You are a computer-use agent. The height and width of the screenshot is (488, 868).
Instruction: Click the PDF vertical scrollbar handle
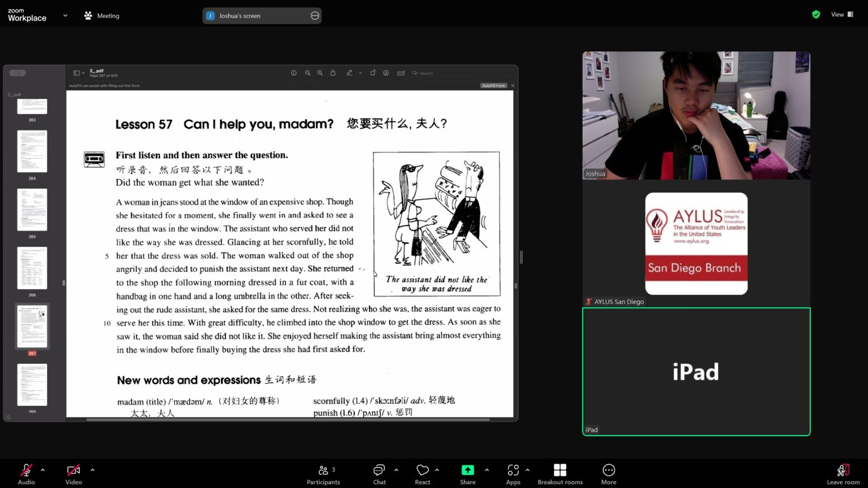tap(516, 286)
